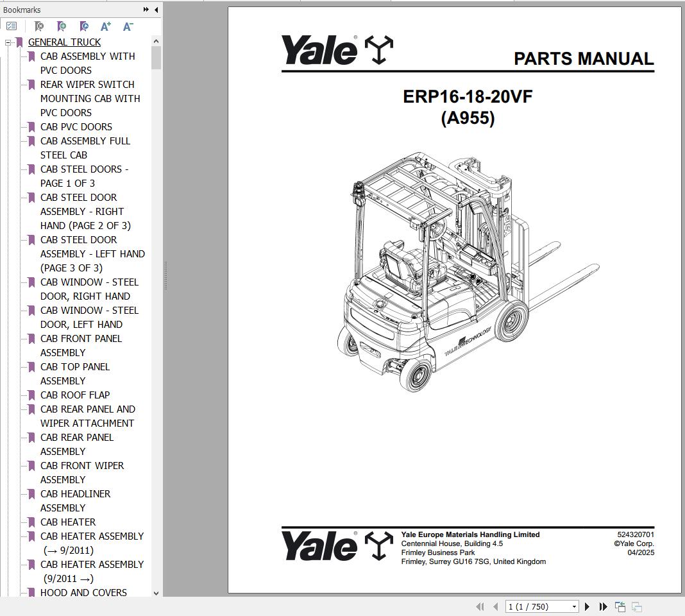685x616 pixels.
Task: Increase bookmark text size with A+ icon
Action: pyautogui.click(x=105, y=26)
